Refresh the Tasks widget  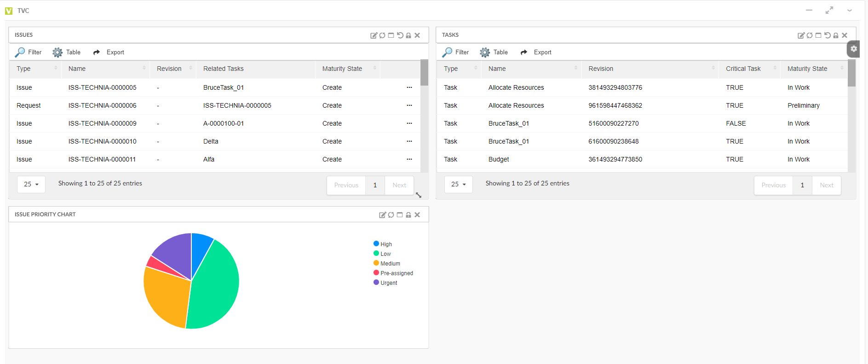pos(810,35)
